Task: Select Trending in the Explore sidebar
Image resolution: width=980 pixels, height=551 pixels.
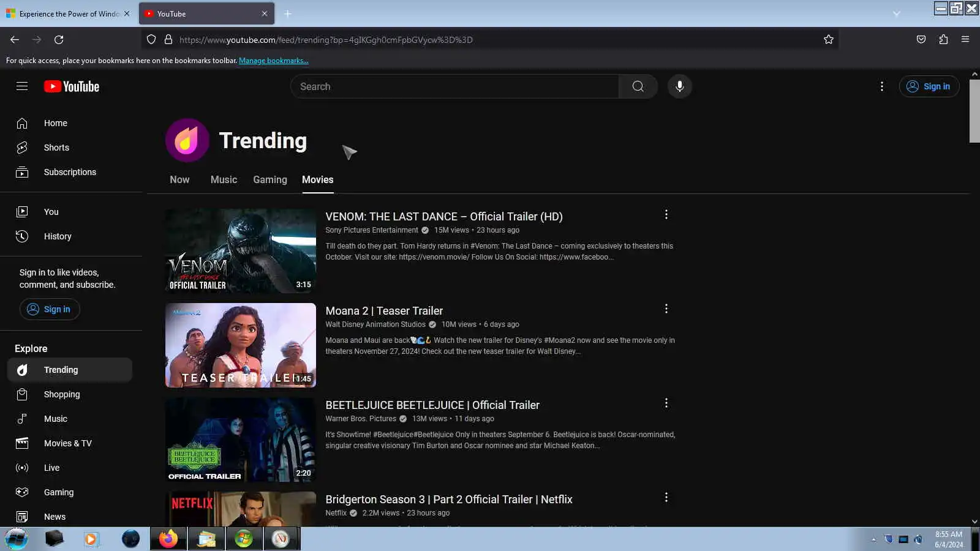Action: pyautogui.click(x=71, y=370)
